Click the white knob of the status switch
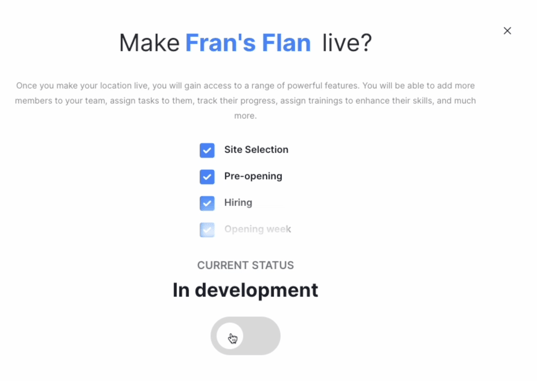This screenshot has width=537, height=381. pyautogui.click(x=230, y=336)
